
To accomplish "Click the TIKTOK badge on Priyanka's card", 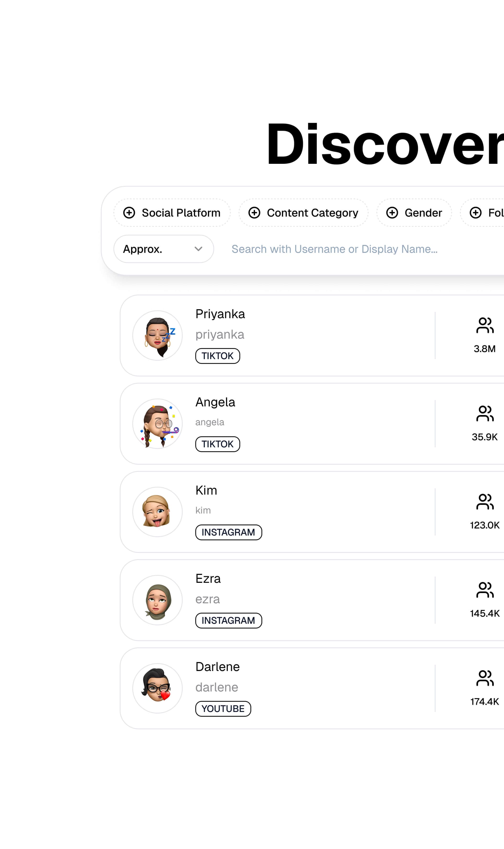I will click(218, 356).
